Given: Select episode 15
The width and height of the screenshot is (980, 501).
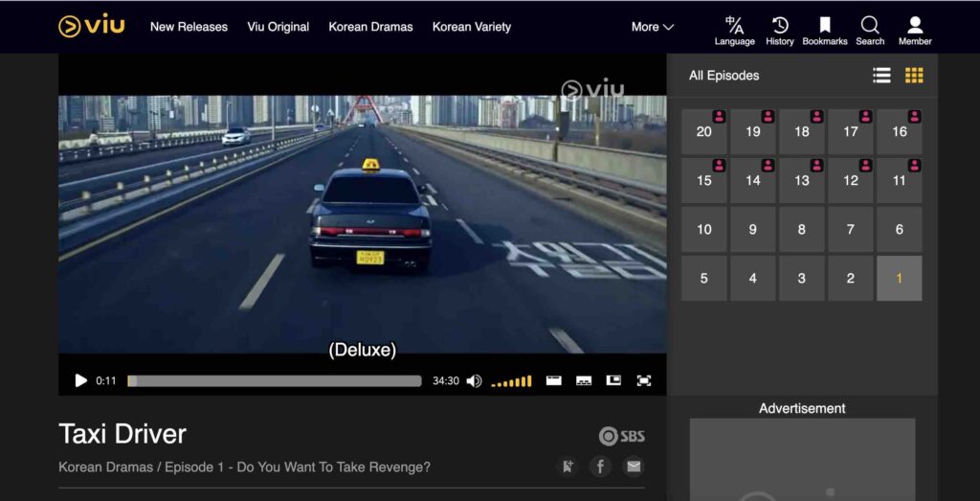Looking at the screenshot, I should pyautogui.click(x=703, y=181).
